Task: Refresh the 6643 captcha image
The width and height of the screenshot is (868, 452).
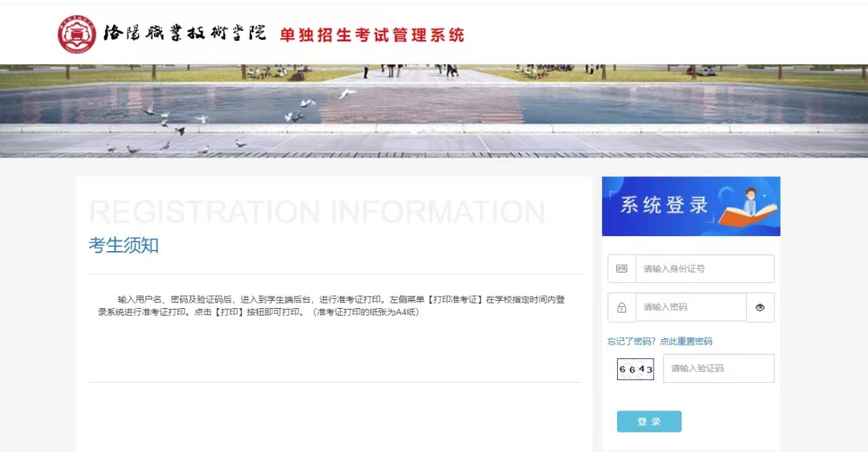Action: pos(635,369)
